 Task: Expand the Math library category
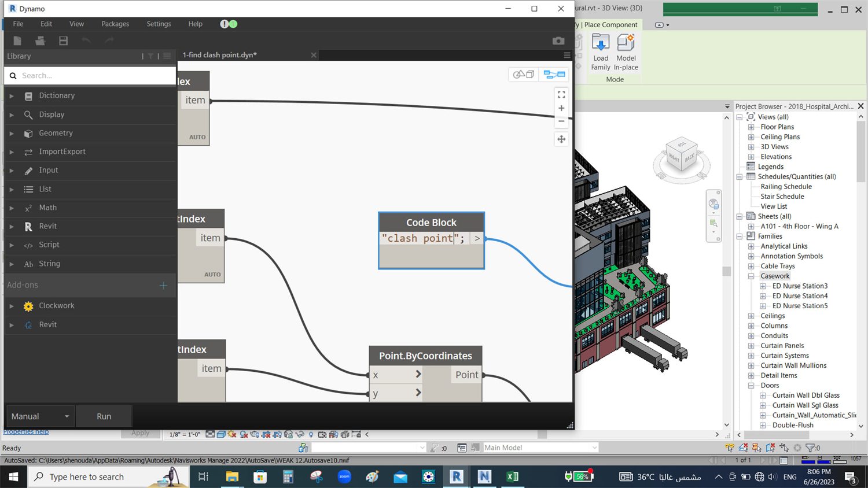coord(12,208)
